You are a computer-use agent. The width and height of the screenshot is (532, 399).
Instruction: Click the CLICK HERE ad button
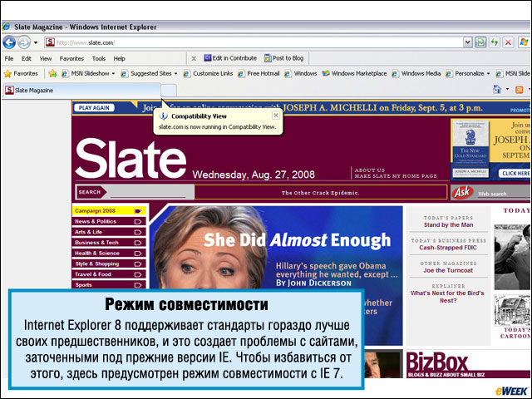pyautogui.click(x=515, y=174)
